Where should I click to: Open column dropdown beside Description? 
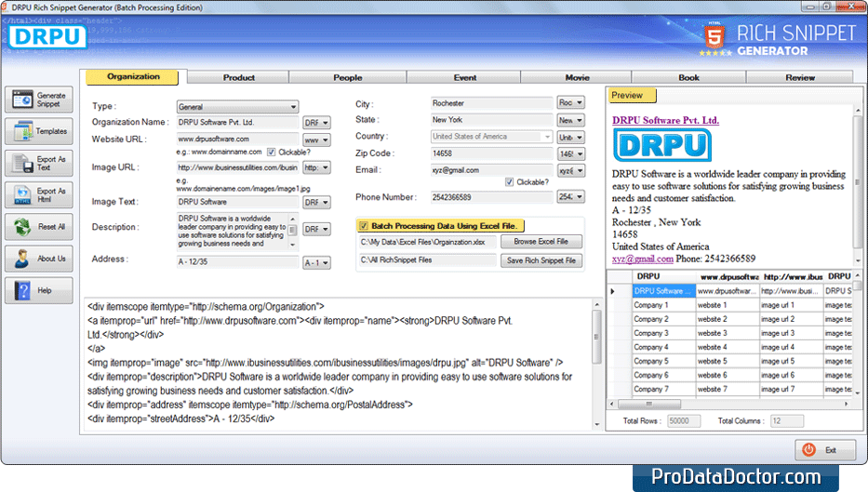[316, 229]
